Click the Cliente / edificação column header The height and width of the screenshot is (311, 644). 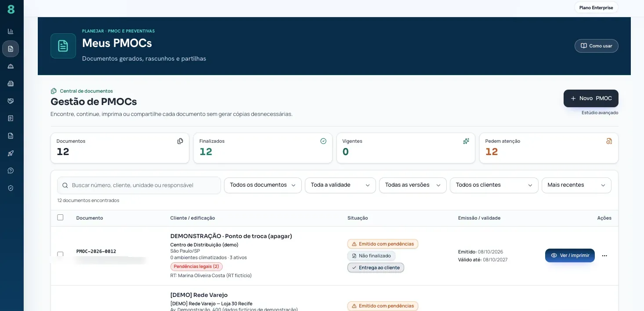[x=192, y=218]
